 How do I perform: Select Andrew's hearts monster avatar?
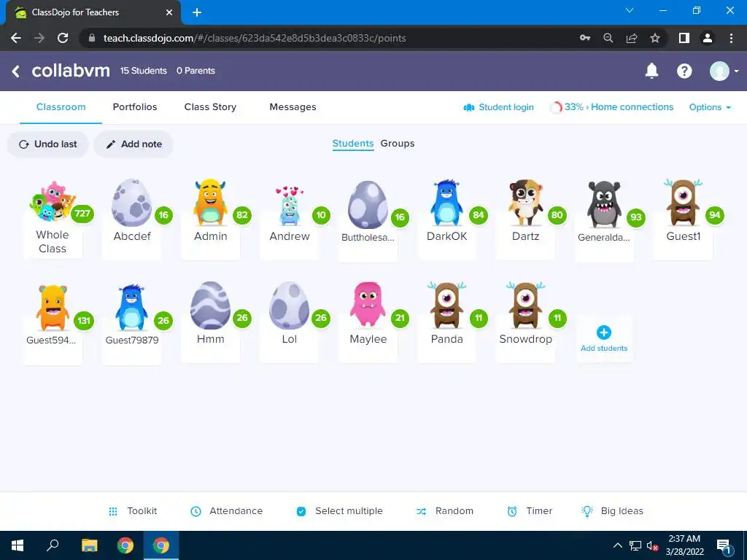pyautogui.click(x=289, y=206)
